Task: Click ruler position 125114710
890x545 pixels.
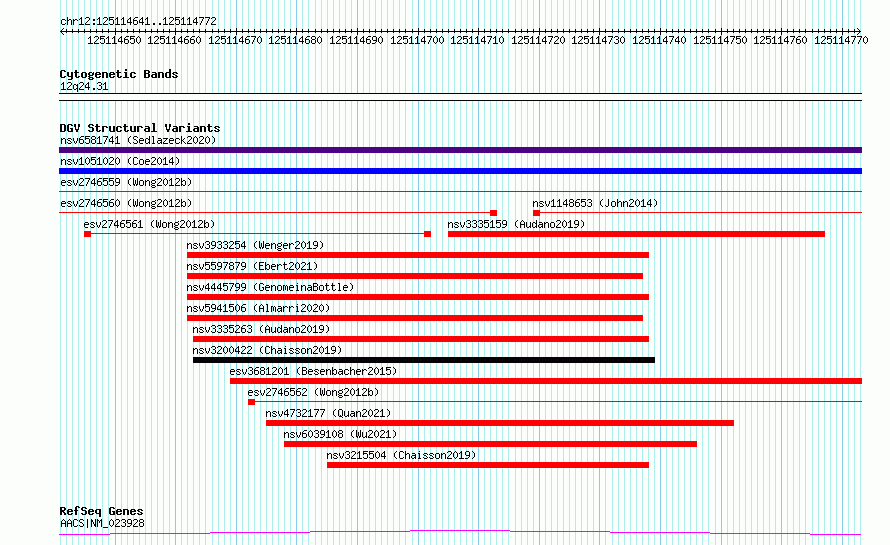Action: (x=477, y=40)
